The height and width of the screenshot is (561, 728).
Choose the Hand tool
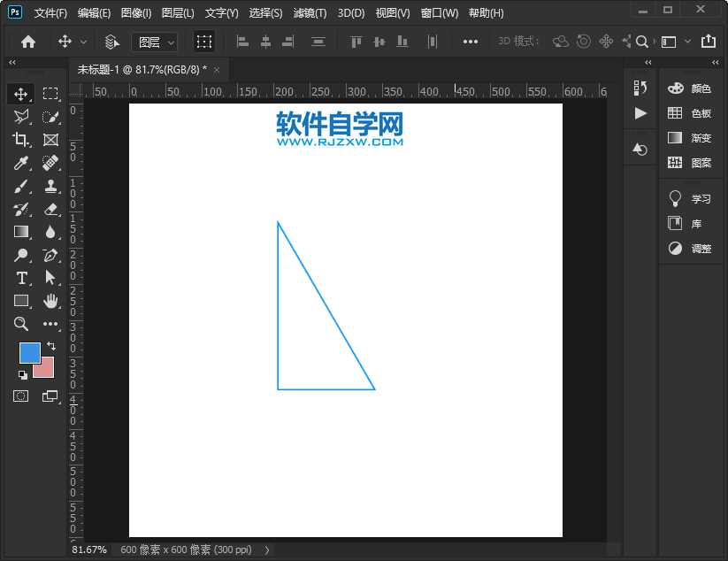(50, 301)
